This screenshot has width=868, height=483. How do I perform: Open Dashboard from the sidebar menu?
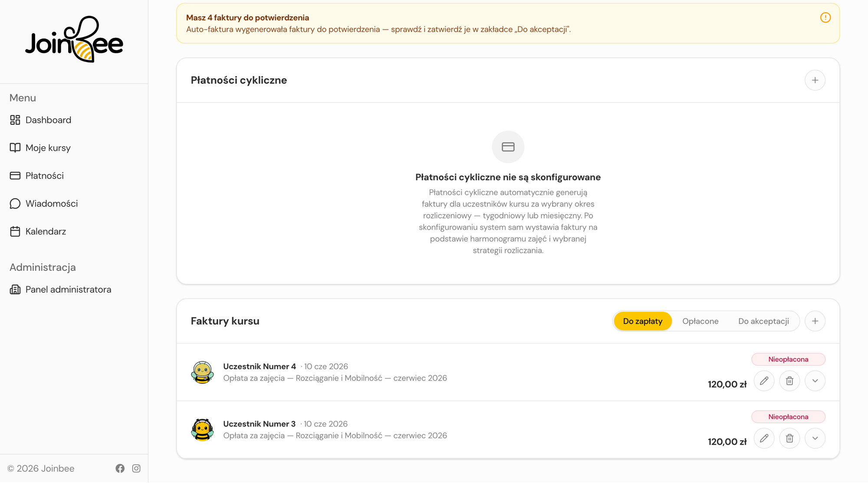[40, 120]
